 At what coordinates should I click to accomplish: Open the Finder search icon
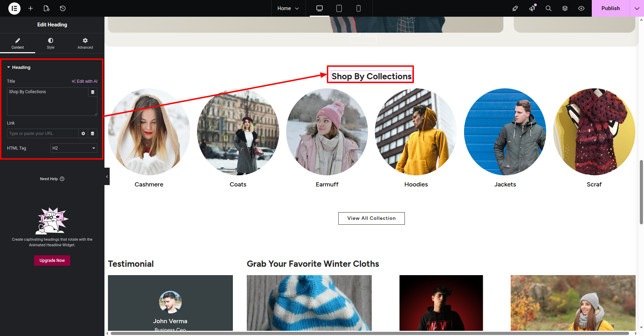pyautogui.click(x=548, y=8)
